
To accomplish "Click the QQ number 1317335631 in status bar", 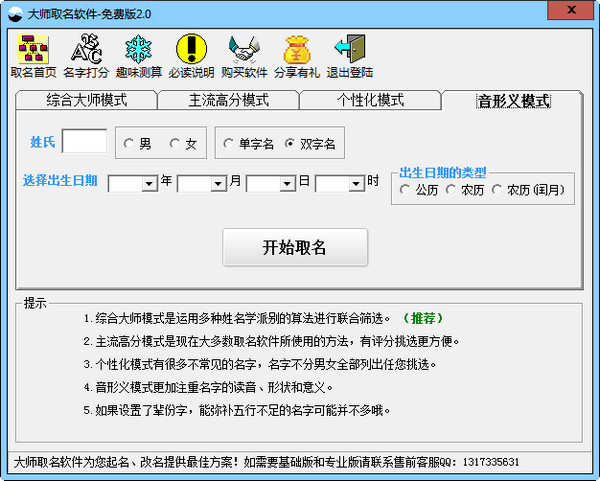I will point(491,462).
